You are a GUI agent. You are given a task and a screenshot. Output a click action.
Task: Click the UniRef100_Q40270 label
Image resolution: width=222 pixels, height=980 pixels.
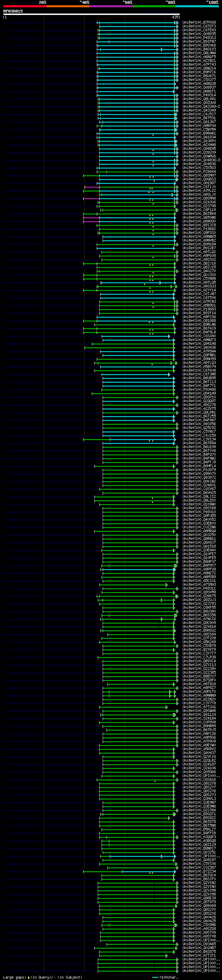(x=199, y=271)
